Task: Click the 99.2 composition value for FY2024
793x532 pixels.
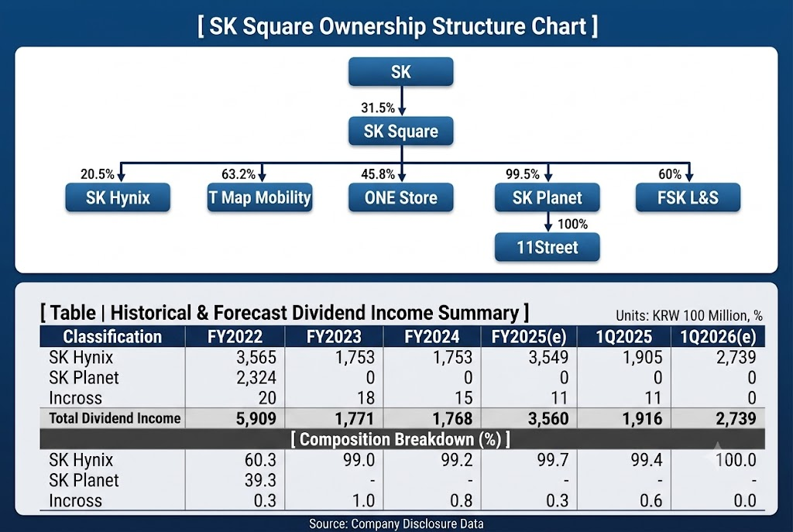Action: point(457,460)
